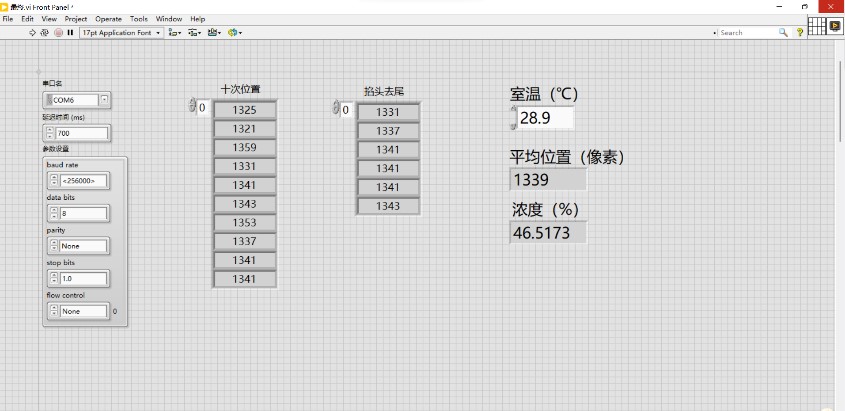
Task: Click the 十次位置 array index spinner
Action: coord(193,106)
